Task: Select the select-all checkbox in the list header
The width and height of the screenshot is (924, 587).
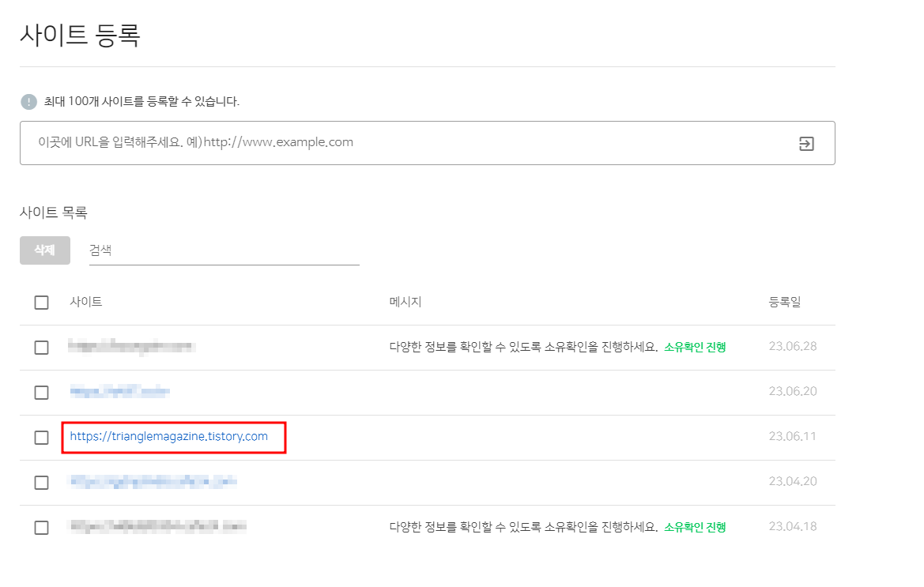Action: tap(42, 302)
